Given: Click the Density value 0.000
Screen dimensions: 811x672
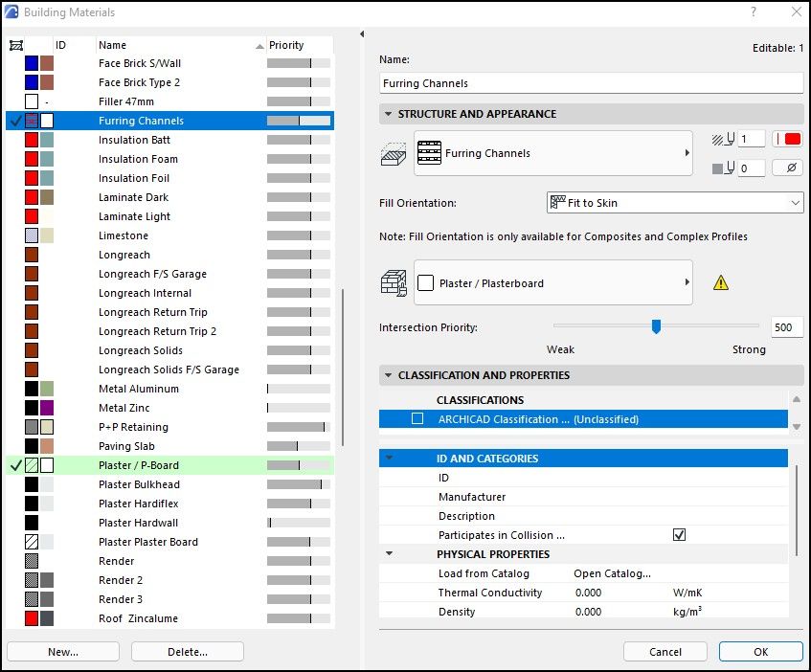Looking at the screenshot, I should (x=589, y=612).
